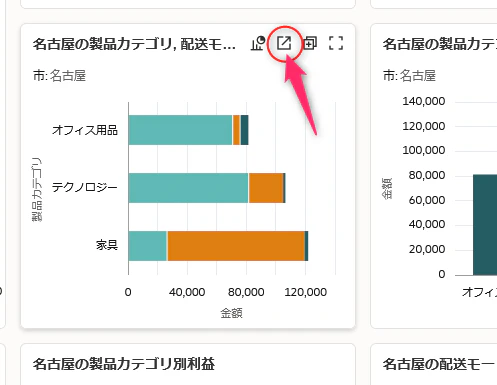The height and width of the screenshot is (385, 497).
Task: Click the 20,000 y-axis label in the right chart
Action: pos(427,249)
